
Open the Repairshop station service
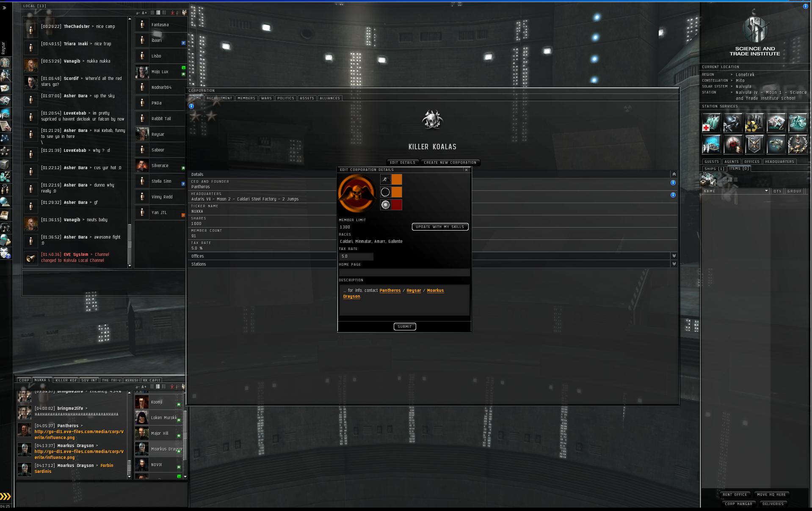pyautogui.click(x=733, y=123)
